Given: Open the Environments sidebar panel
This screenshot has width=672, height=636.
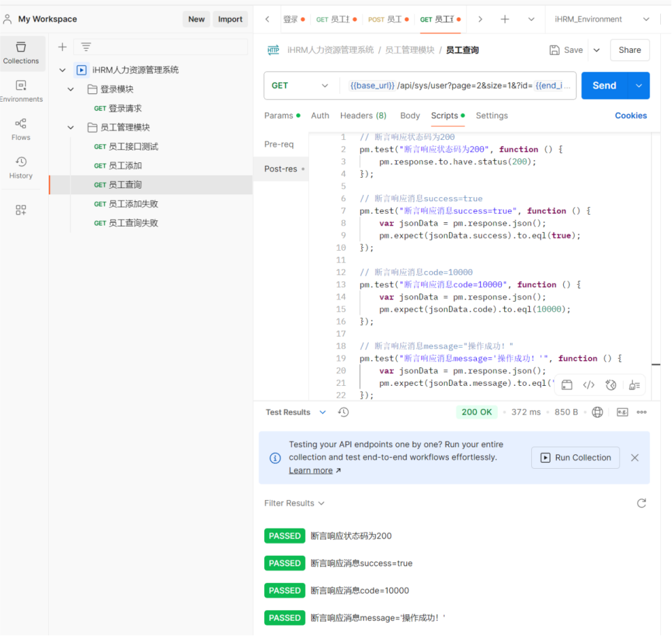Looking at the screenshot, I should (21, 91).
